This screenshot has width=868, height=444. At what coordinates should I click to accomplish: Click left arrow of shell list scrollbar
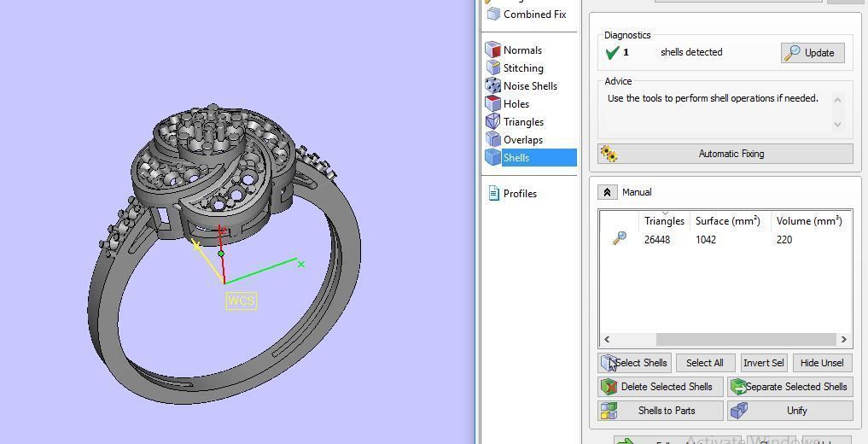(607, 339)
